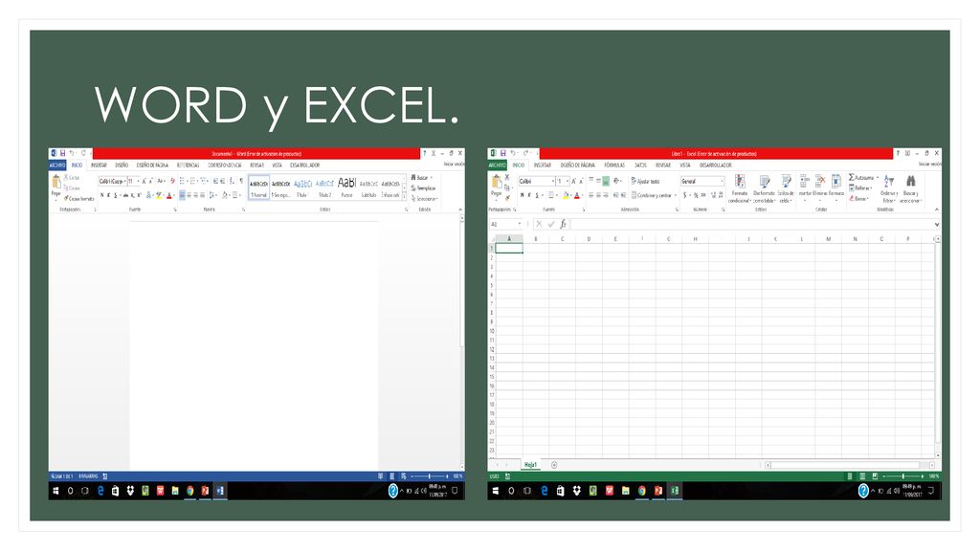This screenshot has height=551, width=980.
Task: Click the insert function (fx) icon in Excel
Action: tap(563, 224)
